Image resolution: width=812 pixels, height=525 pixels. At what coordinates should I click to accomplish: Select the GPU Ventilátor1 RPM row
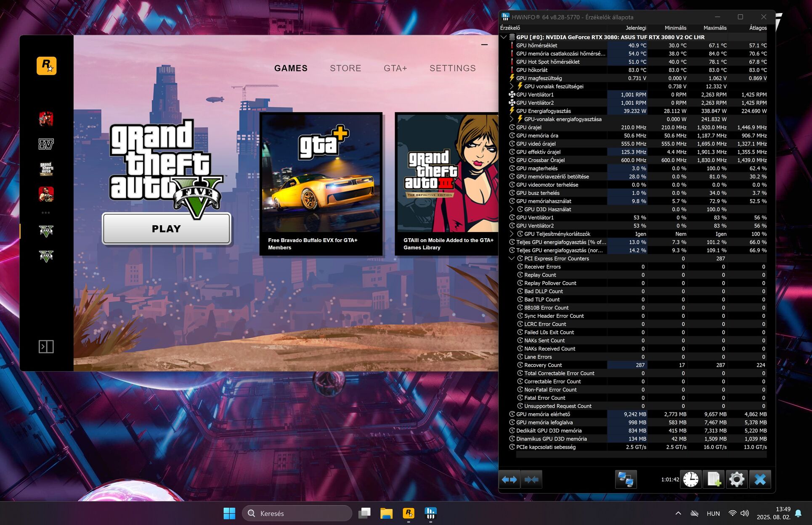pyautogui.click(x=637, y=95)
